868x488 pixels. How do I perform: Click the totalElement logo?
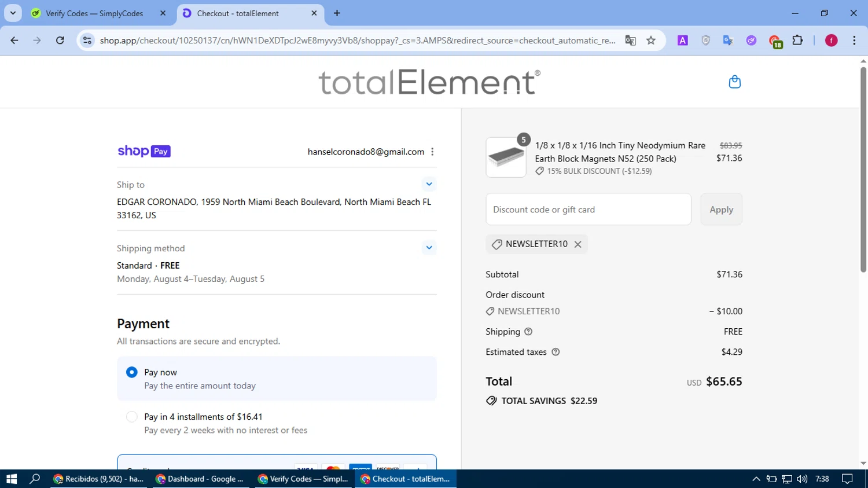point(429,82)
